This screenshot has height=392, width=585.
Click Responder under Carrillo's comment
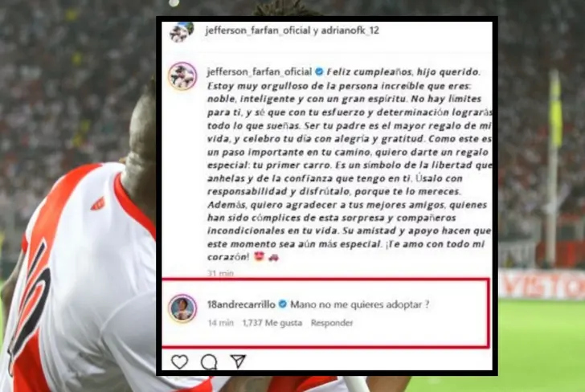(332, 323)
